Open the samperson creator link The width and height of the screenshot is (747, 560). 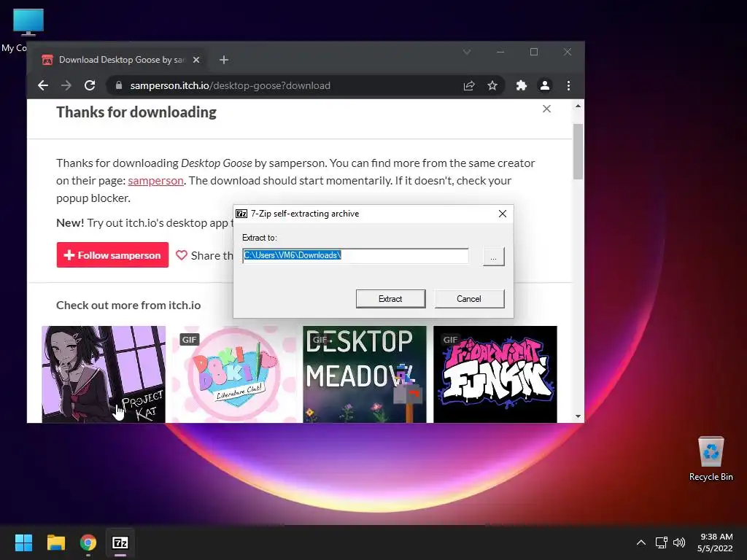pos(156,181)
